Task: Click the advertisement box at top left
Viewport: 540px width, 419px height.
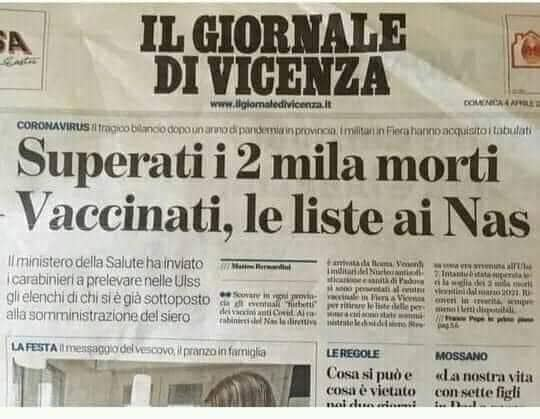Action: (x=21, y=50)
